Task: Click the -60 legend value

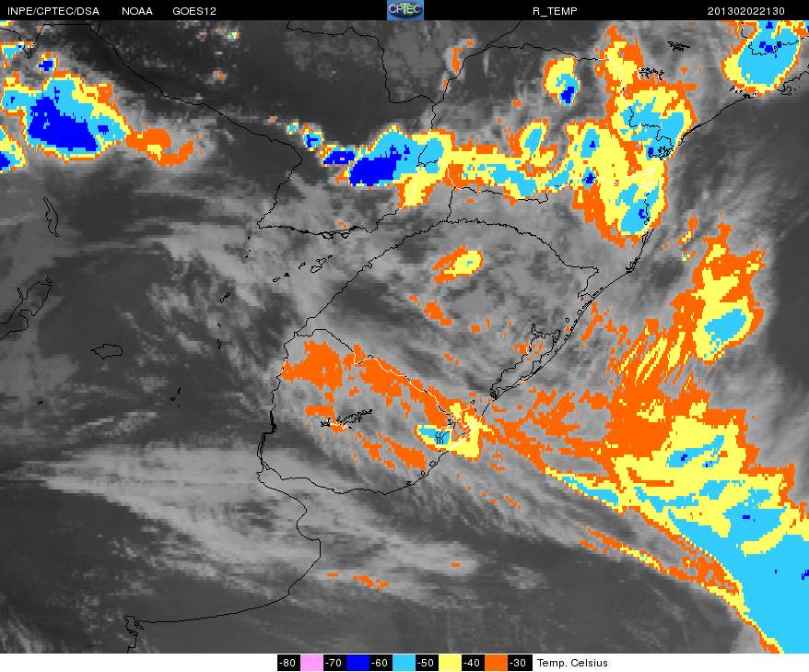Action: point(381,663)
